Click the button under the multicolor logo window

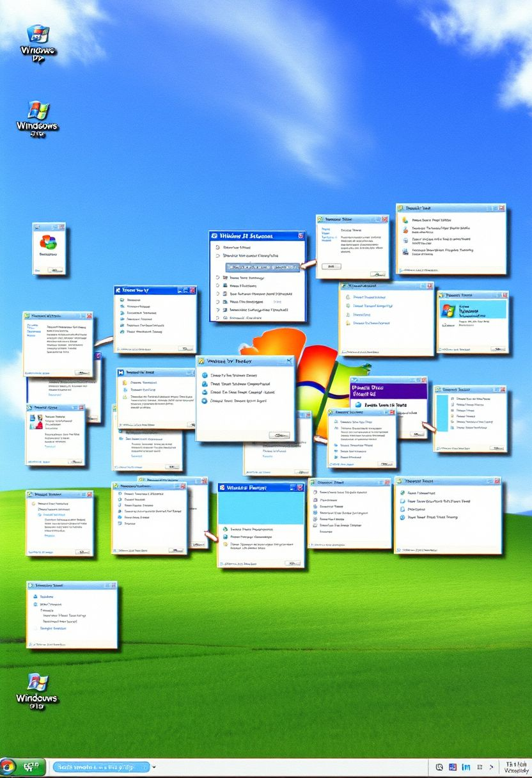pyautogui.click(x=56, y=270)
